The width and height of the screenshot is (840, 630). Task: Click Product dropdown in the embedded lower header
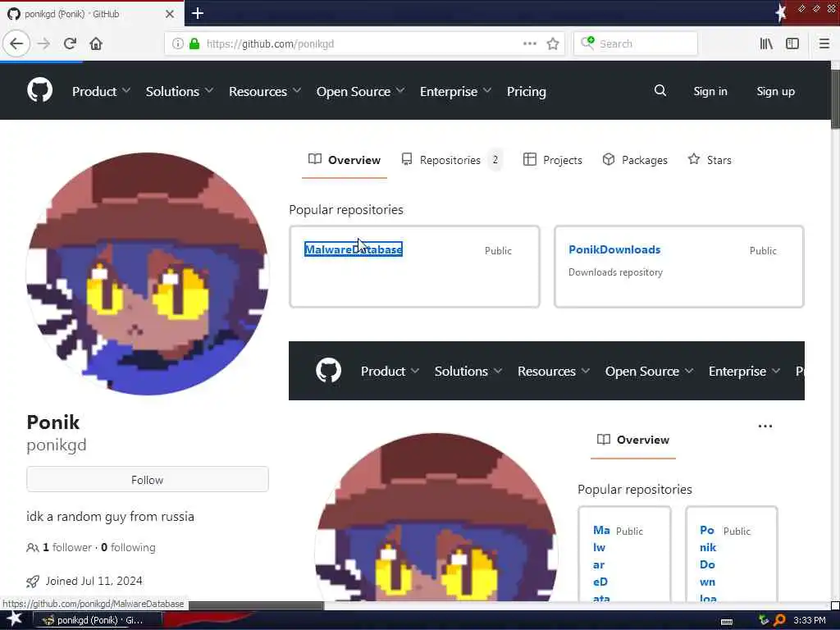(x=390, y=371)
